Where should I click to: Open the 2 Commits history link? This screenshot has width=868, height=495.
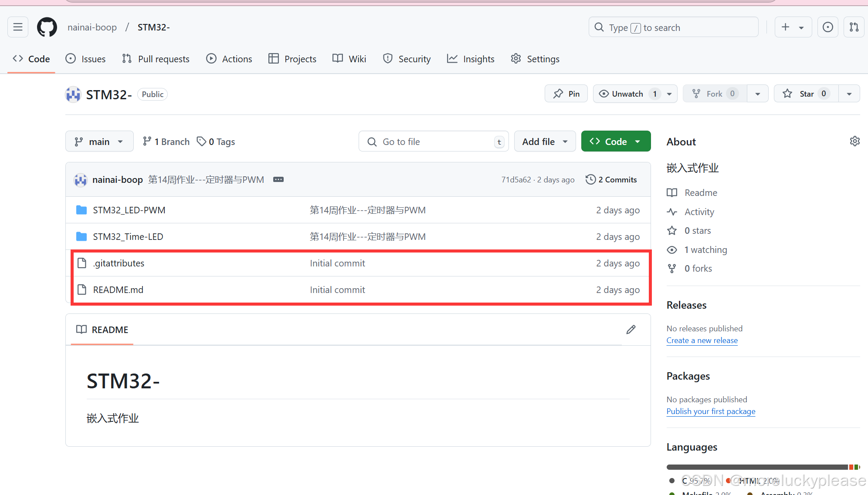611,180
